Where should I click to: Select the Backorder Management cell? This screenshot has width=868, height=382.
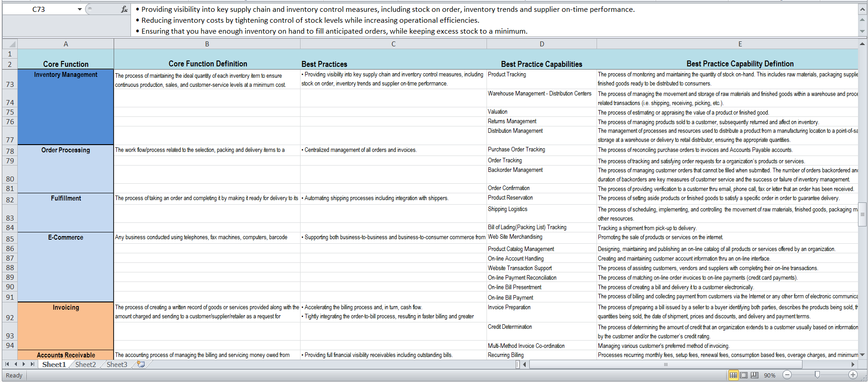pyautogui.click(x=542, y=174)
